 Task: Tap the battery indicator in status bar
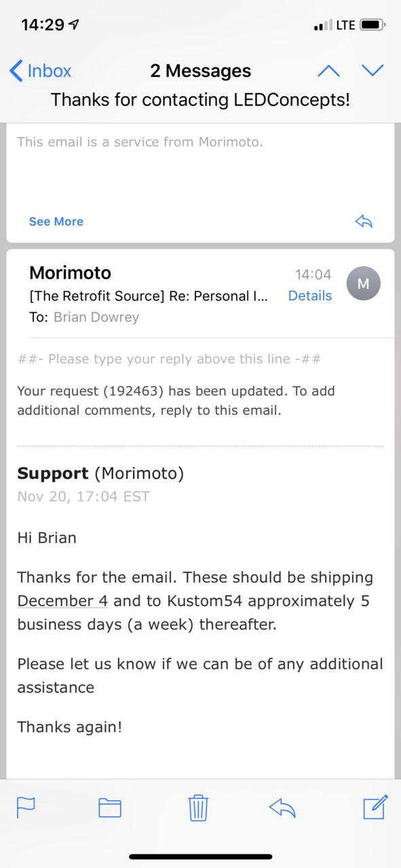pos(373,25)
